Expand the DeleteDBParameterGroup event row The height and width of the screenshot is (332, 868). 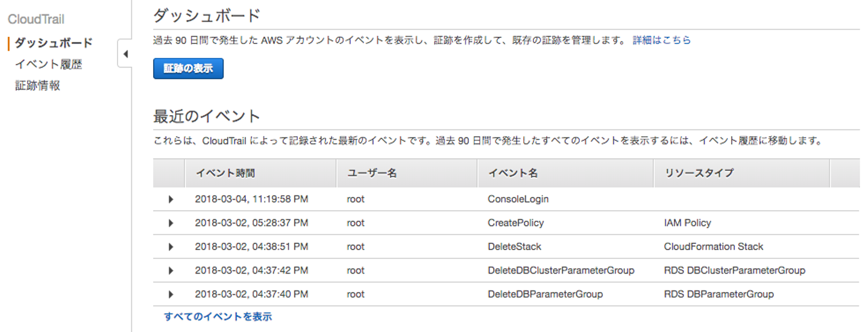point(171,295)
